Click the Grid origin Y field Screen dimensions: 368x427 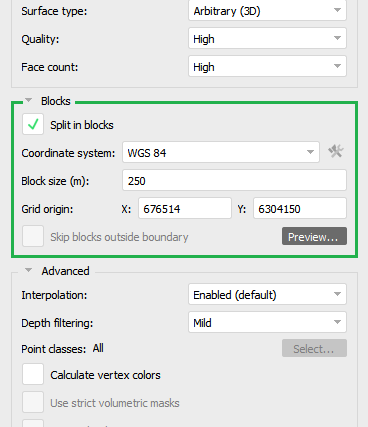(300, 209)
